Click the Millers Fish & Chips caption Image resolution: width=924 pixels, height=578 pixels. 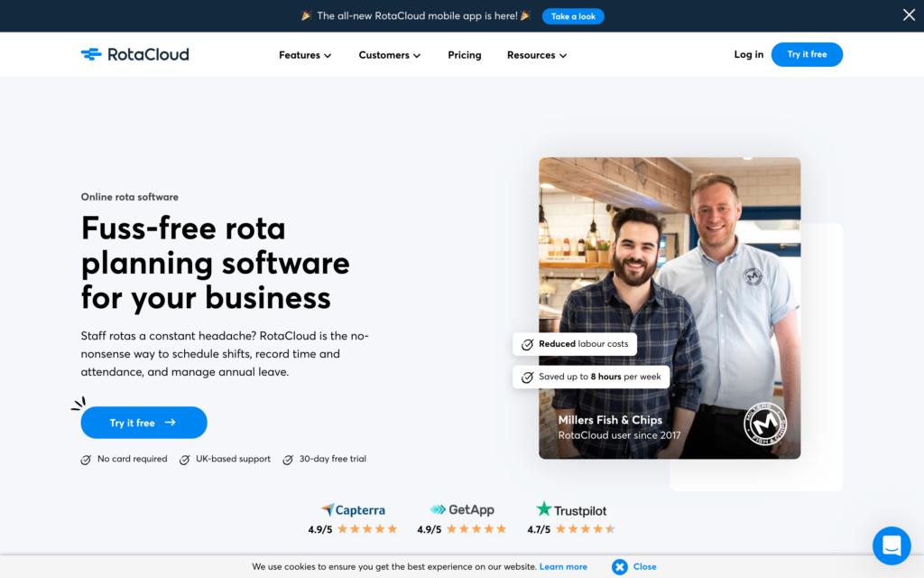point(610,420)
